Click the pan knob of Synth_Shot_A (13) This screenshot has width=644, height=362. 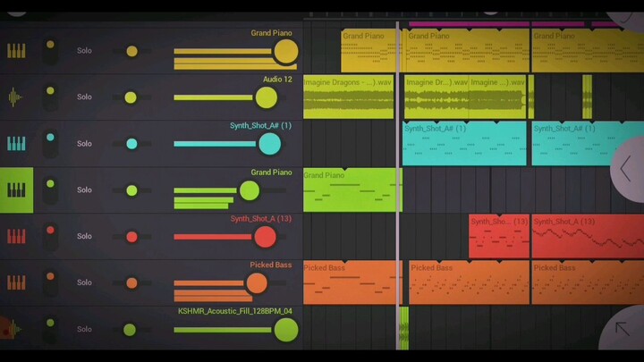tap(131, 237)
